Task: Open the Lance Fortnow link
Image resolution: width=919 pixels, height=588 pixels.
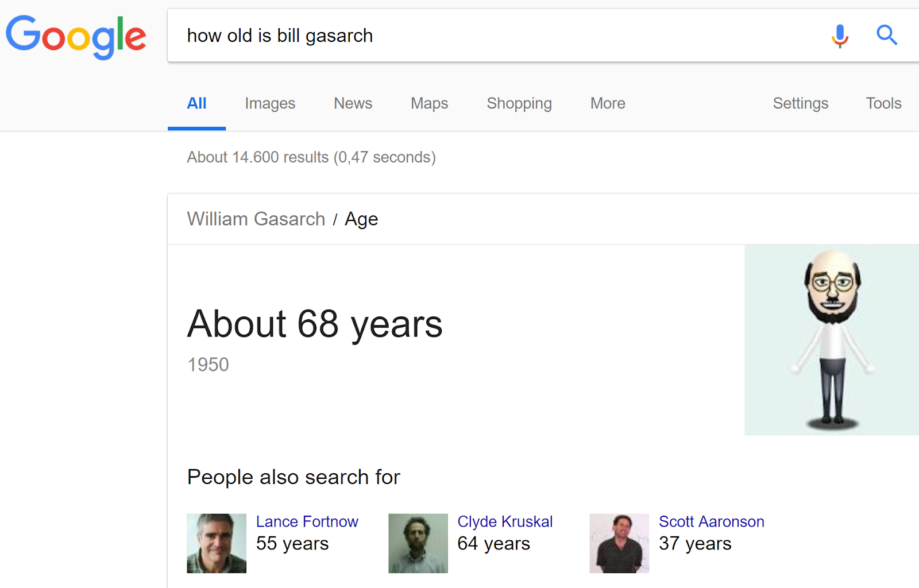Action: click(307, 521)
